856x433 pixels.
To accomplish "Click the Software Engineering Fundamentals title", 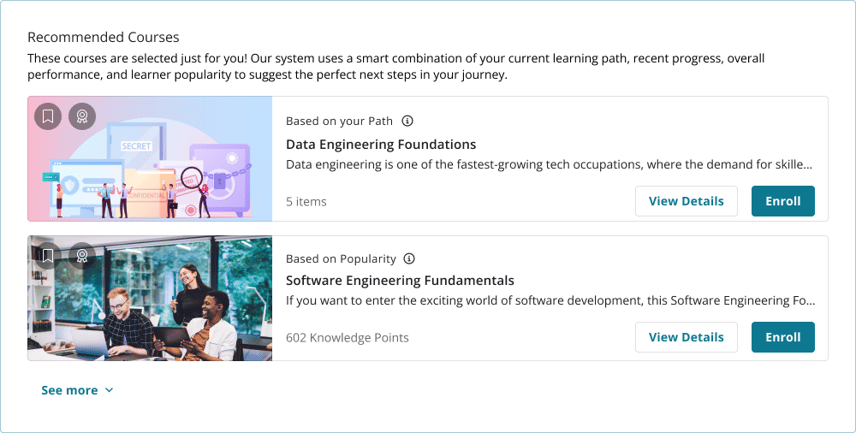I will (400, 280).
